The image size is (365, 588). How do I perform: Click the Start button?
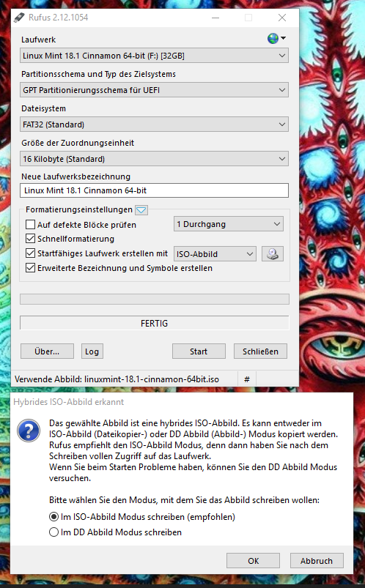pos(199,351)
